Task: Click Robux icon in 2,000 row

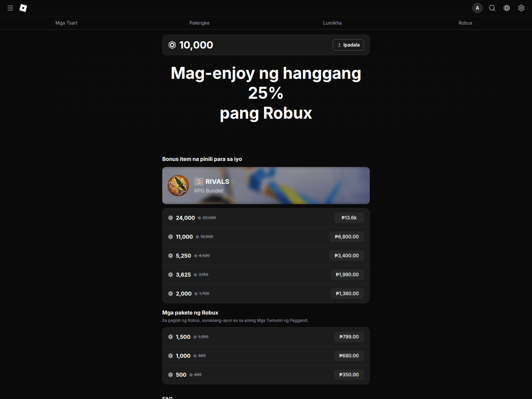Action: click(x=171, y=294)
